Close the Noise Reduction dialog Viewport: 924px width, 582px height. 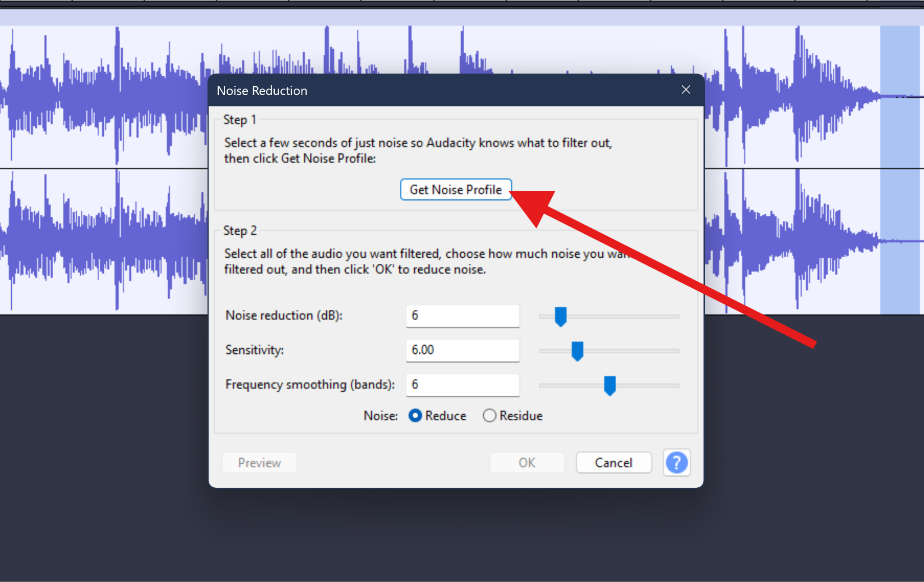[x=685, y=90]
